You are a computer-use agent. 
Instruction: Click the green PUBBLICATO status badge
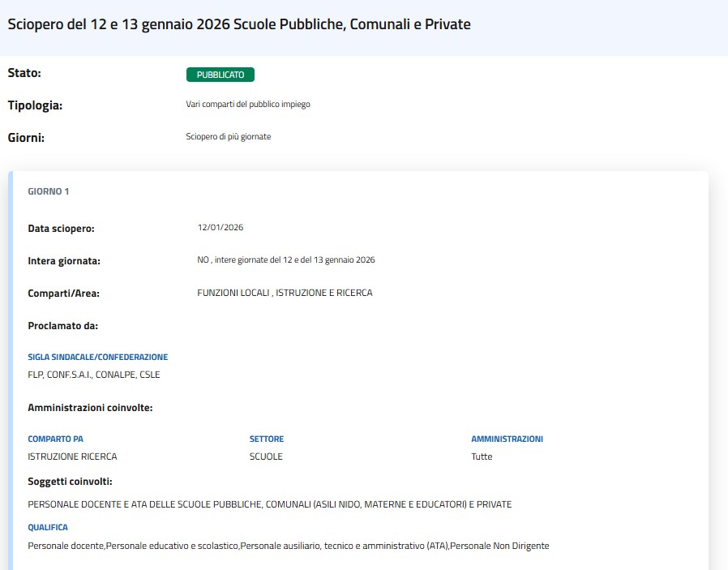point(221,75)
